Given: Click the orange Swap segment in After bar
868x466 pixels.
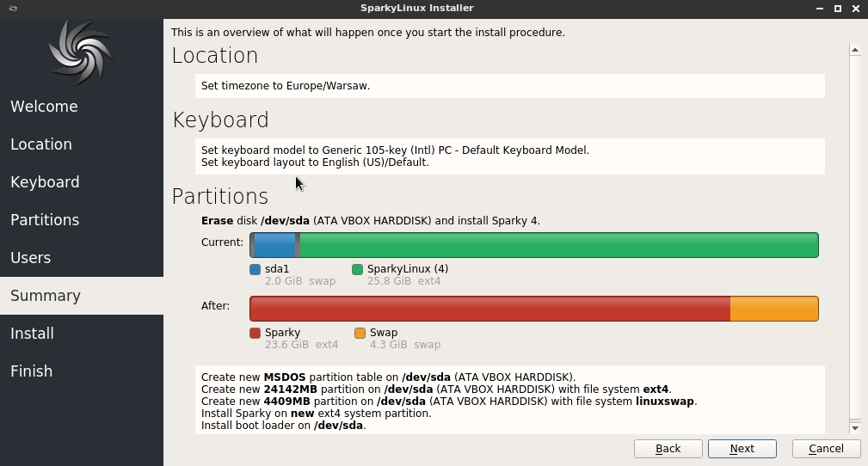Looking at the screenshot, I should [x=774, y=309].
